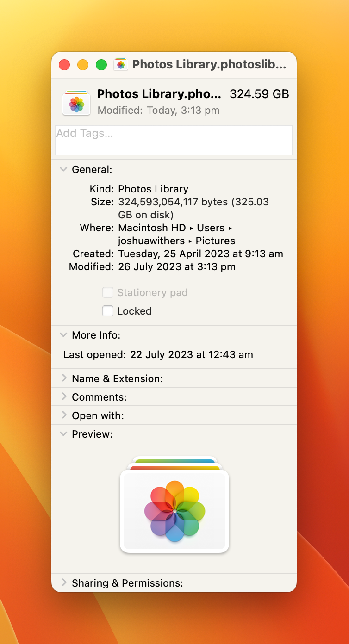Click the Macintosh HD location path

pos(152,228)
